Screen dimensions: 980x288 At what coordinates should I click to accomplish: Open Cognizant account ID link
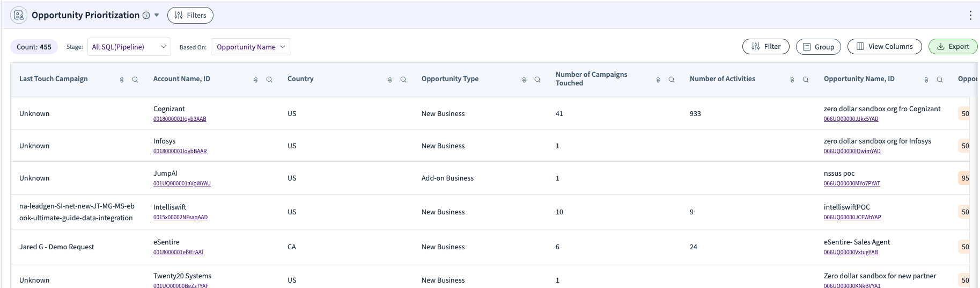(180, 119)
